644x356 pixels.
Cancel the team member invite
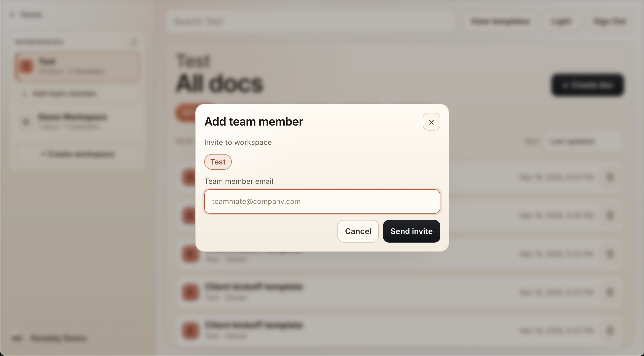358,231
